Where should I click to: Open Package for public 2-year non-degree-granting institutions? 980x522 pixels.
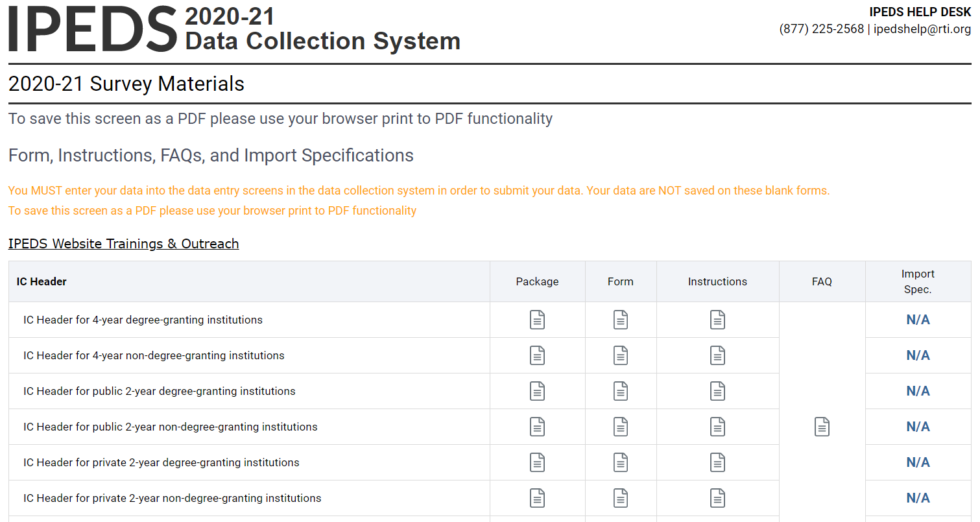(x=537, y=427)
